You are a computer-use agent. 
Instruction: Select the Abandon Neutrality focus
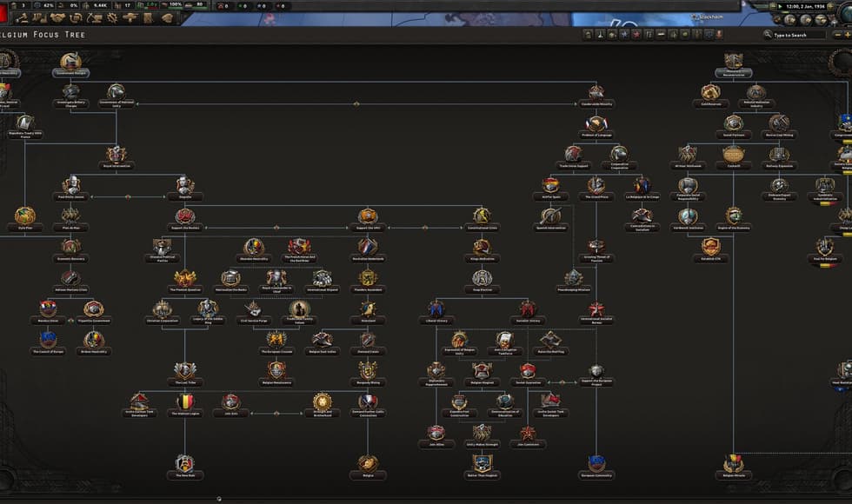point(254,250)
